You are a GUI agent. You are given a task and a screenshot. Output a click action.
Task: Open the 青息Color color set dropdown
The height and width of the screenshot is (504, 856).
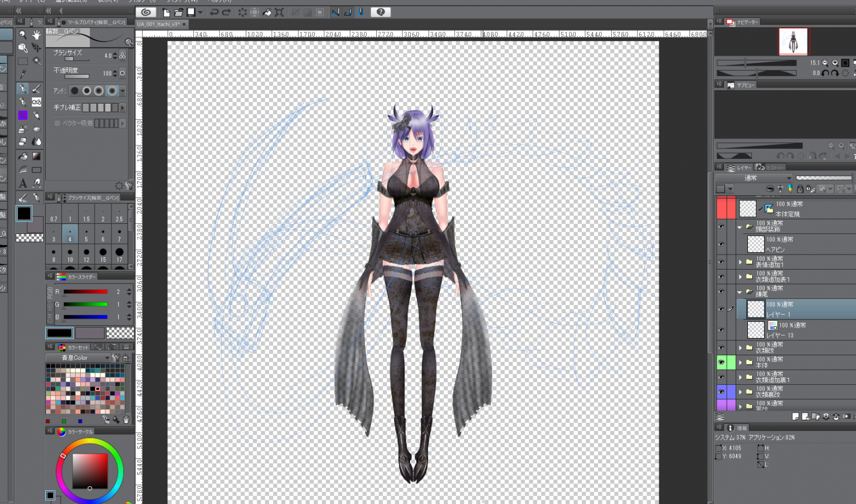[78, 358]
